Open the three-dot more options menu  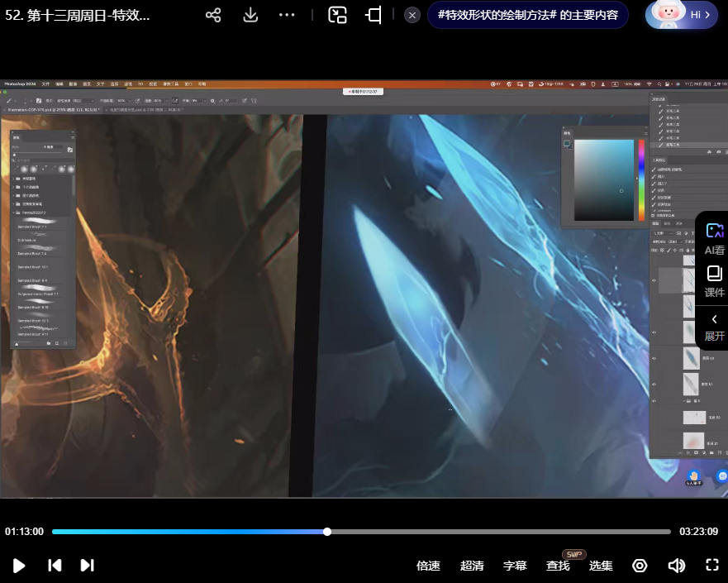click(x=287, y=15)
